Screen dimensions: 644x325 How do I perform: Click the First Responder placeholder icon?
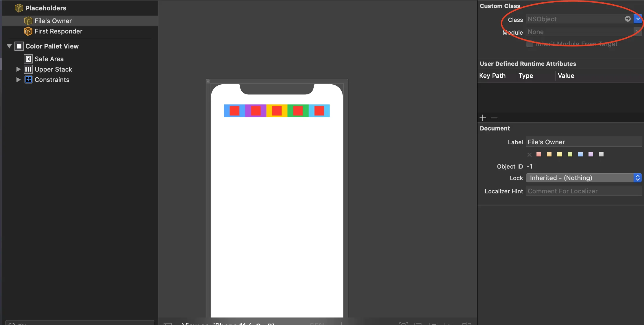tap(28, 31)
